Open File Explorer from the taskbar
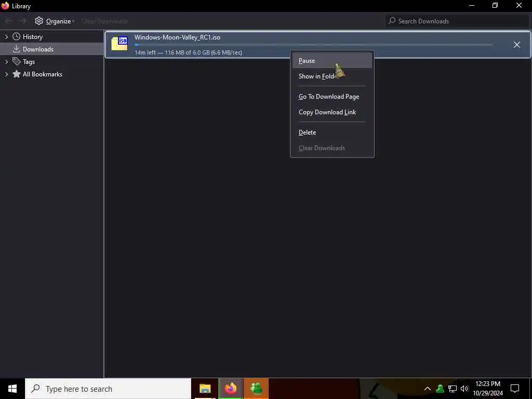 pos(205,389)
